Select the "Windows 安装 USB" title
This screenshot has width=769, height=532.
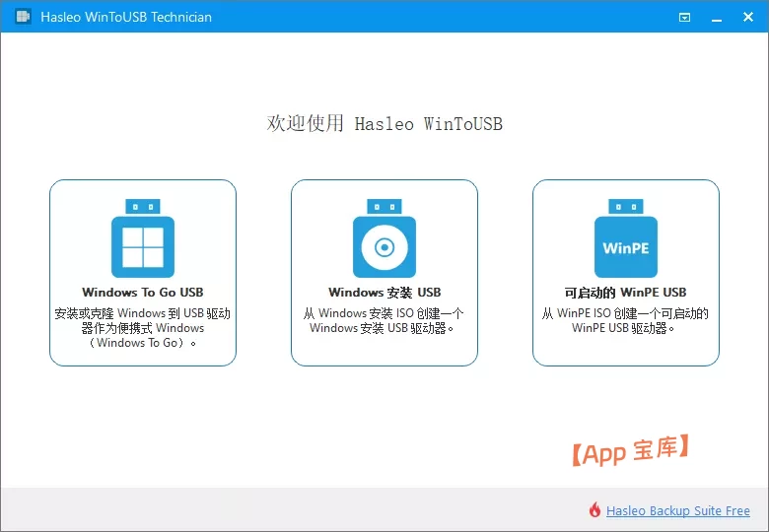[384, 293]
